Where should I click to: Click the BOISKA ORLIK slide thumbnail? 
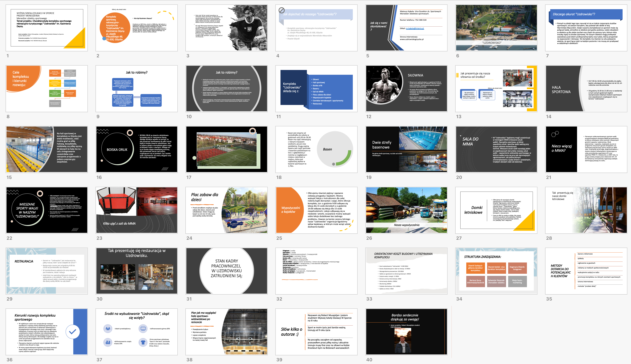pyautogui.click(x=137, y=149)
